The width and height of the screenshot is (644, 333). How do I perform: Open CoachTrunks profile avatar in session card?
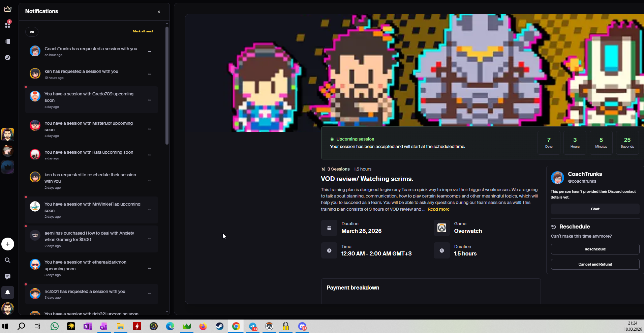[557, 177]
